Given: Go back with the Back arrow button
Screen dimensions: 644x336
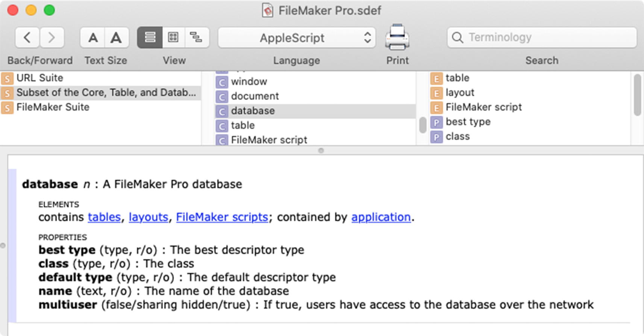Looking at the screenshot, I should click(27, 37).
